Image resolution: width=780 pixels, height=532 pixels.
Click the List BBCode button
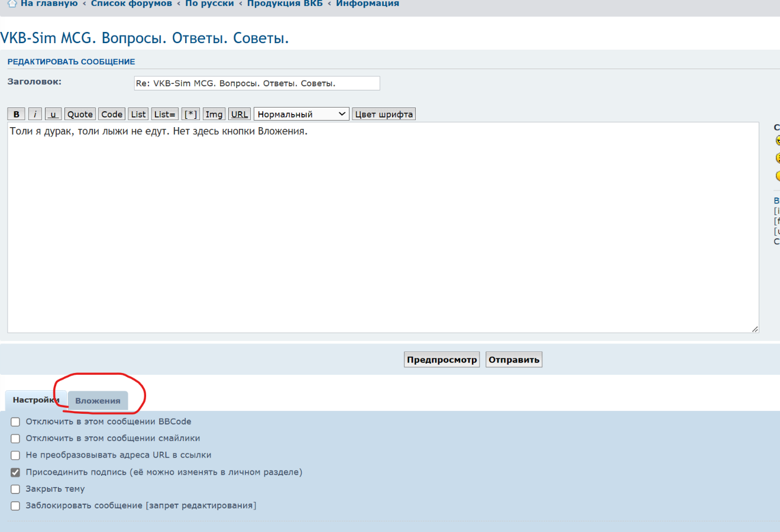[138, 114]
